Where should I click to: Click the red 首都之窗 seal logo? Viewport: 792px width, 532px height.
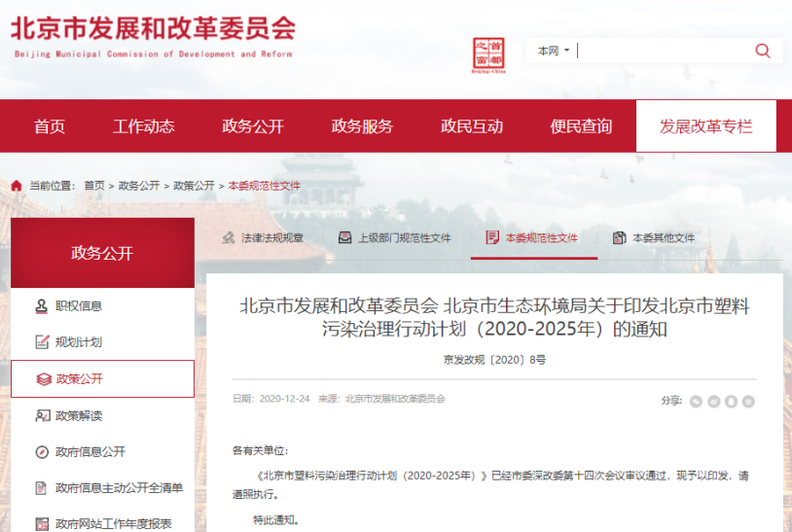(x=488, y=55)
